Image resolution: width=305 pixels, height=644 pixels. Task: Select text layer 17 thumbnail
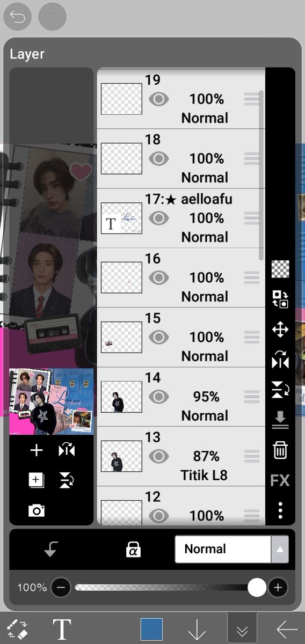point(121,218)
